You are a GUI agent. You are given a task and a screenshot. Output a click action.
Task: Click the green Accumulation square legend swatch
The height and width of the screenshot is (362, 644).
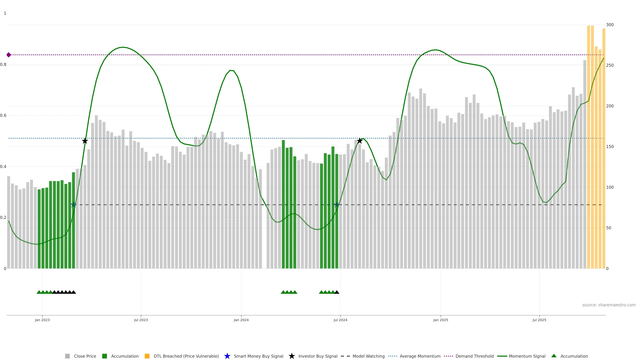104,356
